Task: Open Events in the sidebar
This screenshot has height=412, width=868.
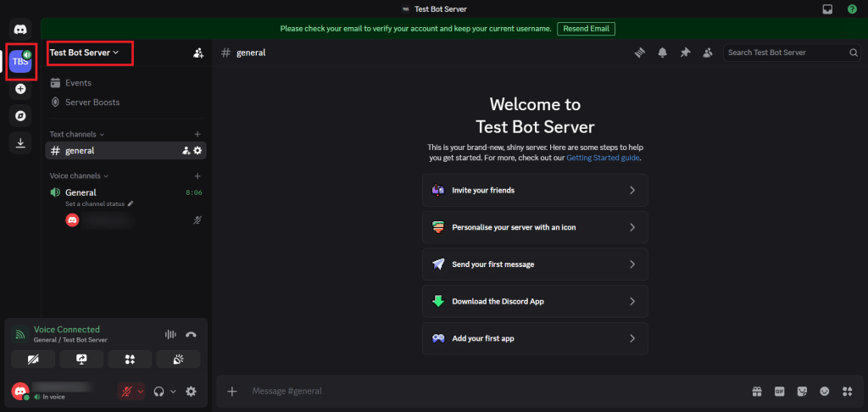Action: coord(125,83)
